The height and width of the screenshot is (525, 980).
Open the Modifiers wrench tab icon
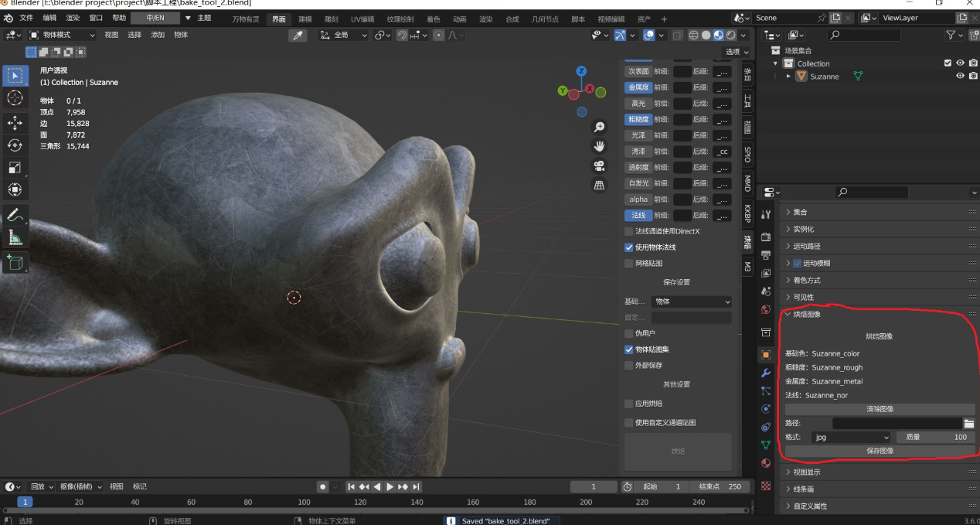766,373
